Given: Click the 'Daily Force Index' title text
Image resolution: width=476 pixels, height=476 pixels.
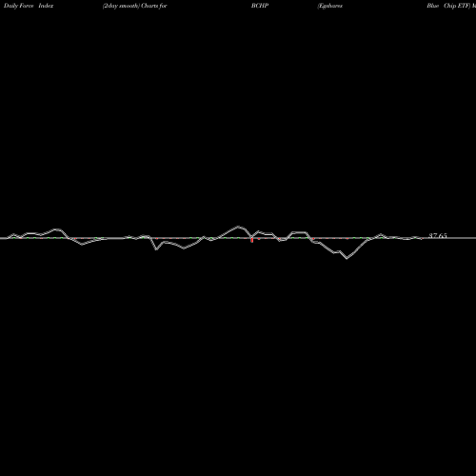Looking at the screenshot, I should 29,6.
